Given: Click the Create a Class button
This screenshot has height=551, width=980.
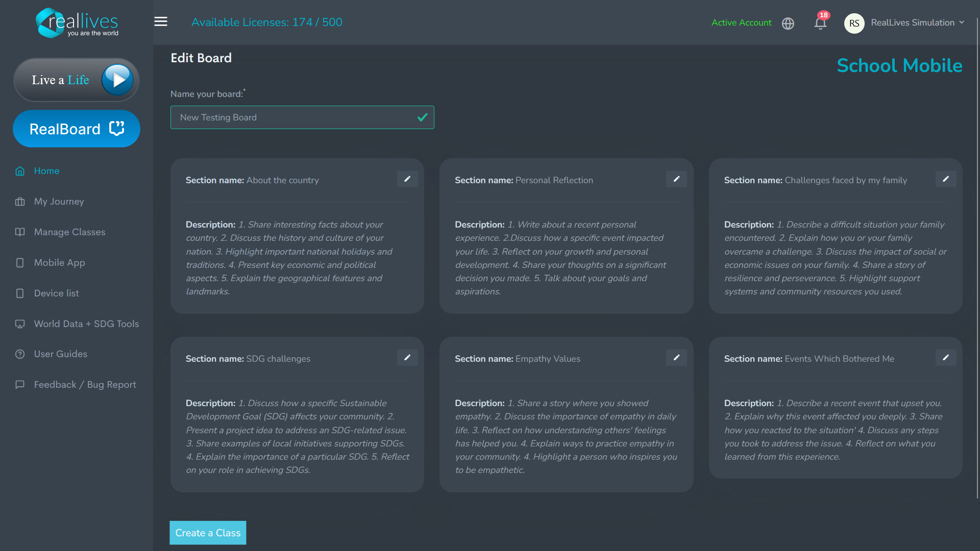Looking at the screenshot, I should [x=208, y=533].
